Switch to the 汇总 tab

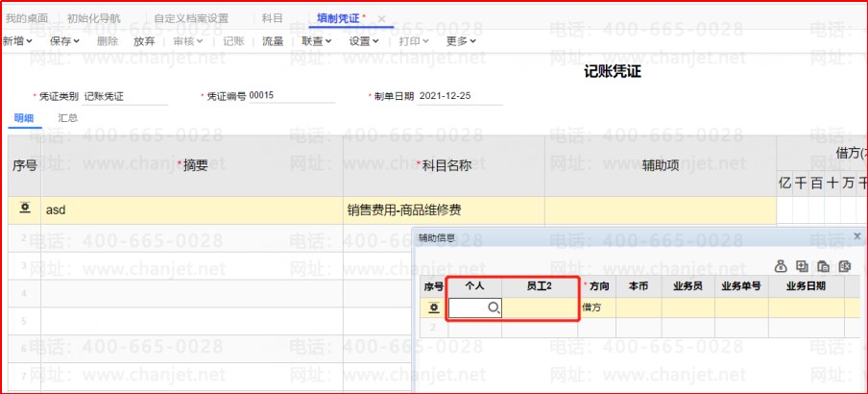click(67, 118)
